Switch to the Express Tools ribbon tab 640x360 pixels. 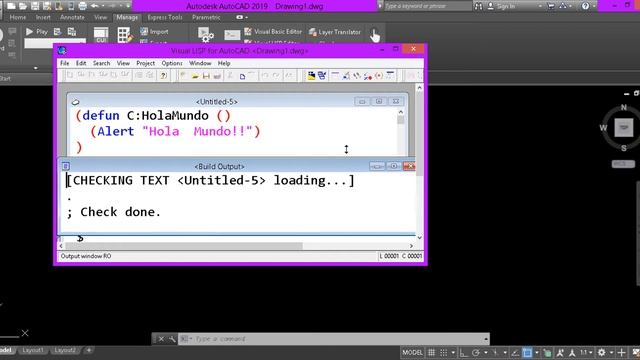click(165, 17)
